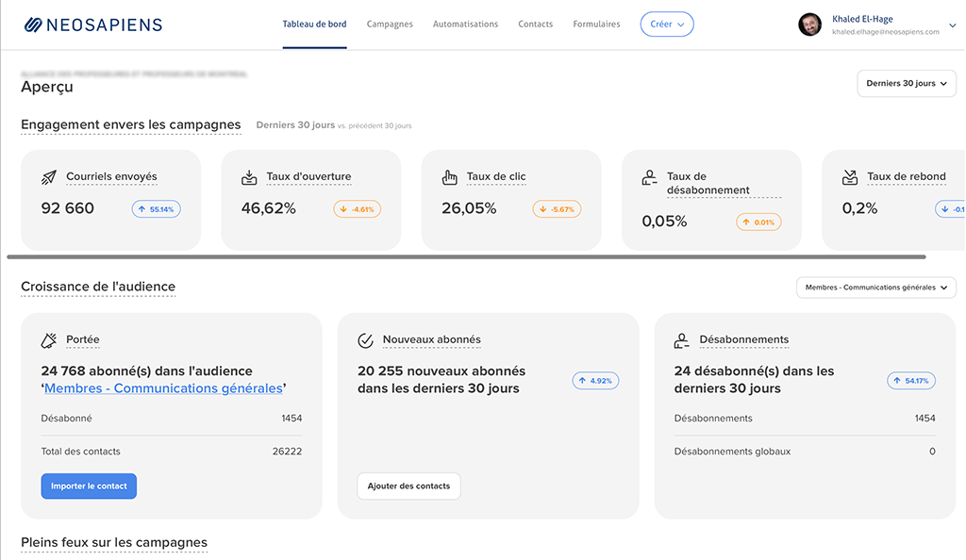The height and width of the screenshot is (560, 966).
Task: Click the bounce icon next to Taux de rebond
Action: [x=849, y=177]
